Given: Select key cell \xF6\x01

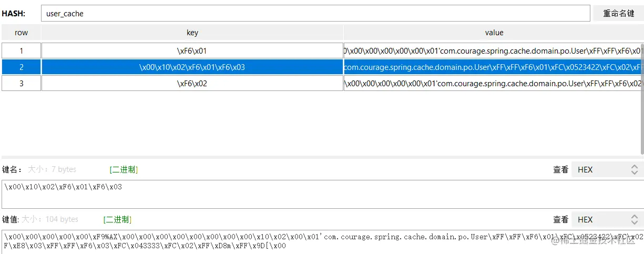Looking at the screenshot, I should pyautogui.click(x=192, y=51).
